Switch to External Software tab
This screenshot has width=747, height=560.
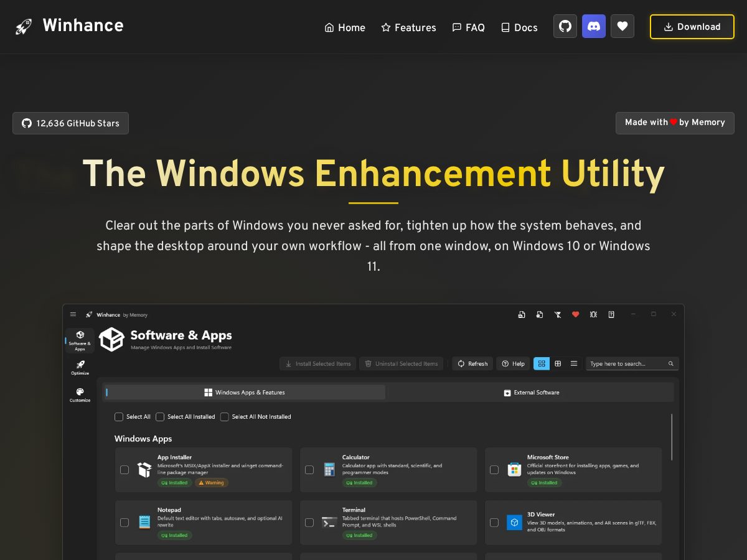(532, 393)
